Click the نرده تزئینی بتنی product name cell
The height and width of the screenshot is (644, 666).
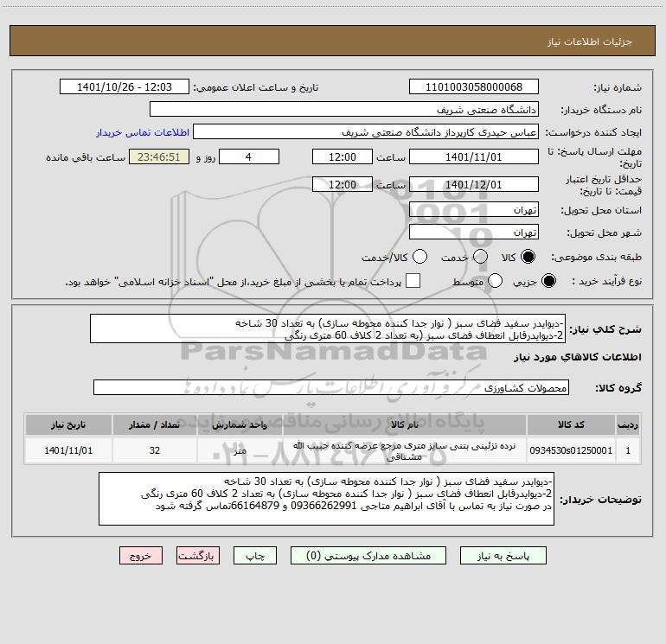tap(405, 450)
